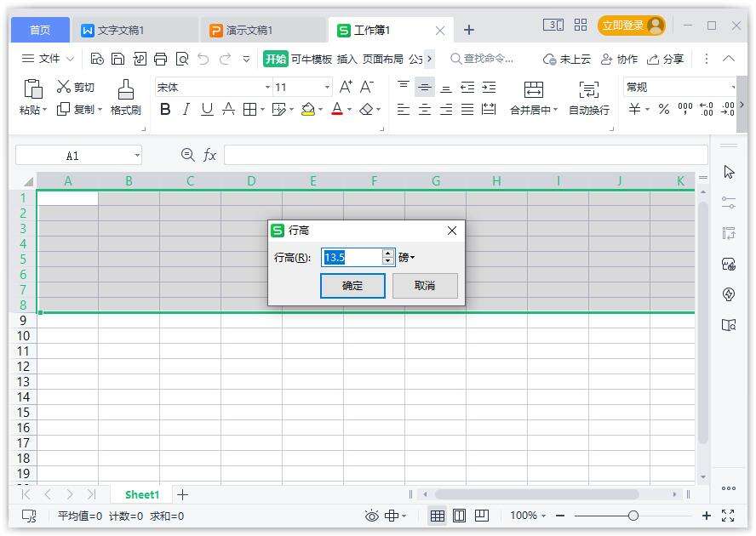
Task: Click the Format Painter (格式刷) icon
Action: click(125, 88)
